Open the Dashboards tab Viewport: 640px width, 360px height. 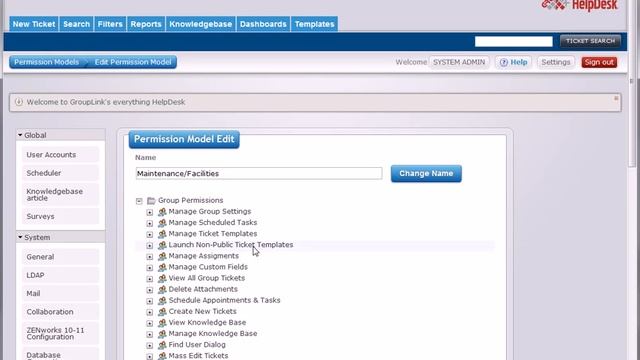(263, 24)
